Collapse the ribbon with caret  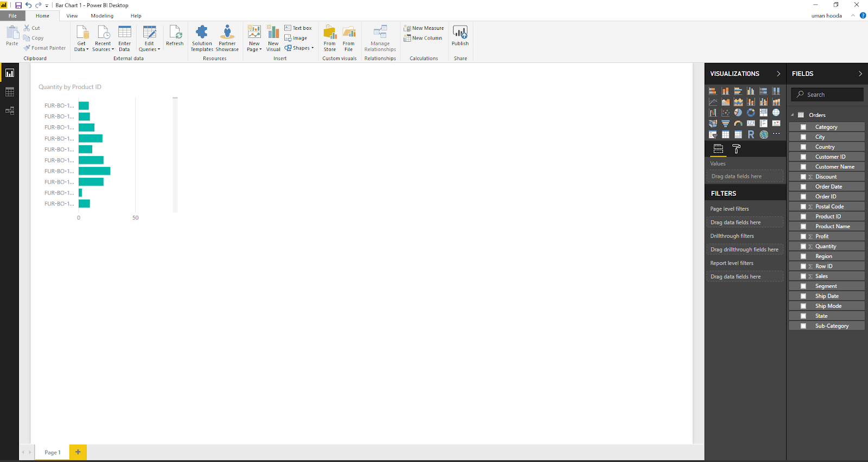pos(853,16)
